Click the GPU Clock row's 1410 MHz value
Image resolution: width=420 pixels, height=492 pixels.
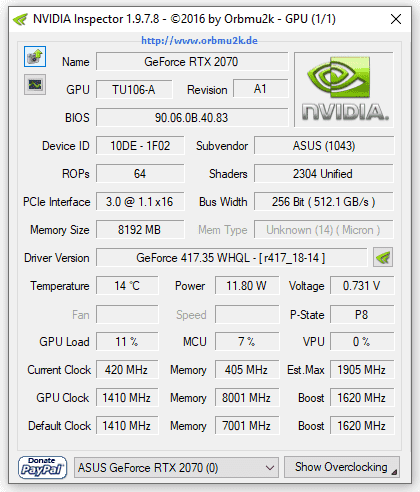(x=127, y=398)
